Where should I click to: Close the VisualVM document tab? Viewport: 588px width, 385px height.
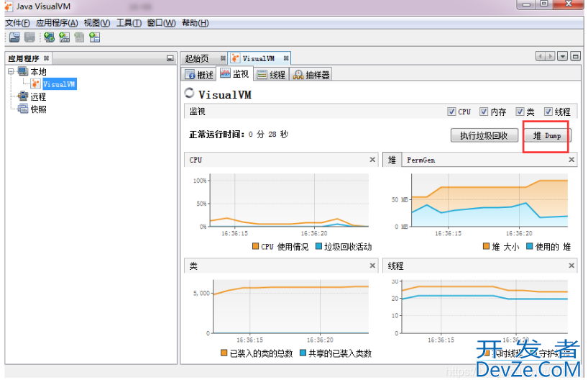pyautogui.click(x=286, y=58)
